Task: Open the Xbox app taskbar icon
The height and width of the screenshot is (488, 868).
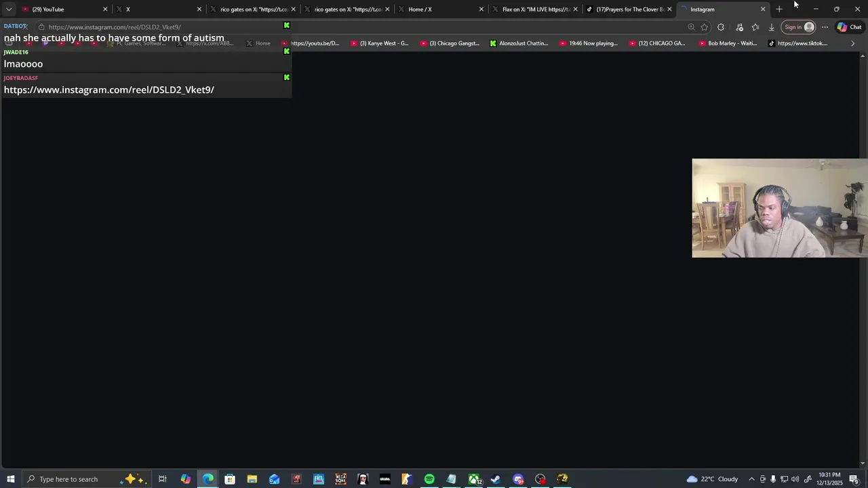Action: pos(474,479)
